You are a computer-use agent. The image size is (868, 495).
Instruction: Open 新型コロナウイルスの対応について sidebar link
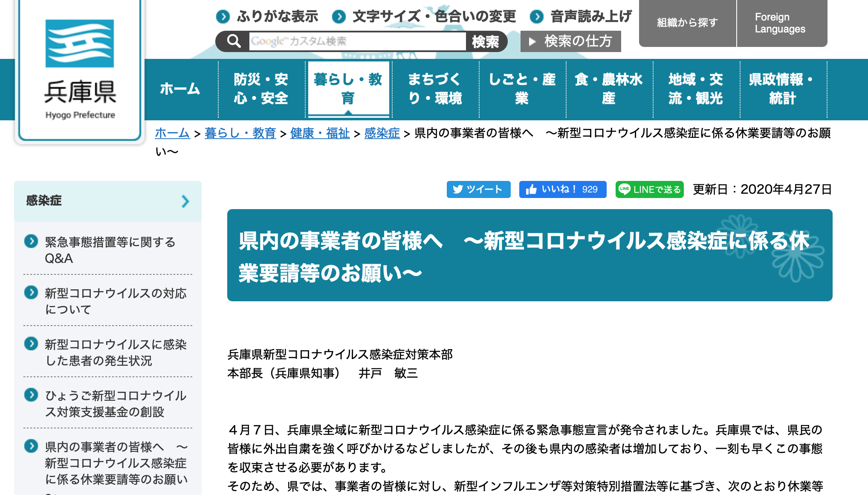[115, 301]
